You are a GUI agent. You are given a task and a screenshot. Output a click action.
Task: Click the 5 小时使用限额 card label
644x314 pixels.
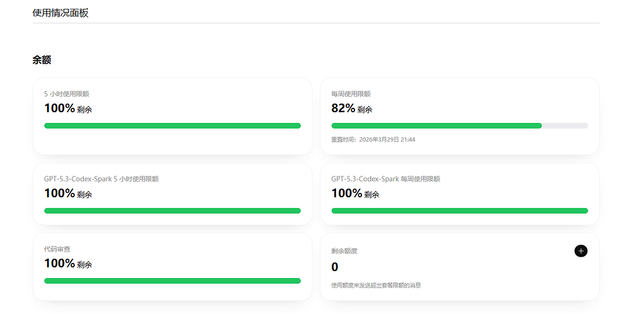point(67,94)
